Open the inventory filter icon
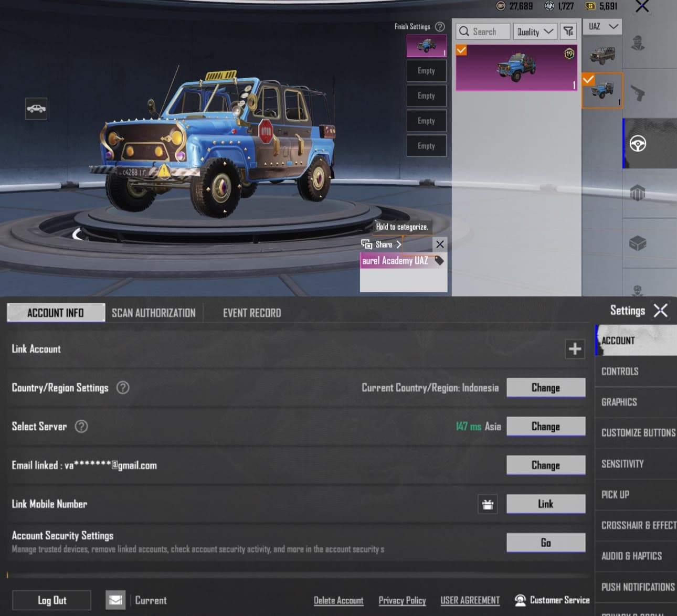 pyautogui.click(x=568, y=31)
